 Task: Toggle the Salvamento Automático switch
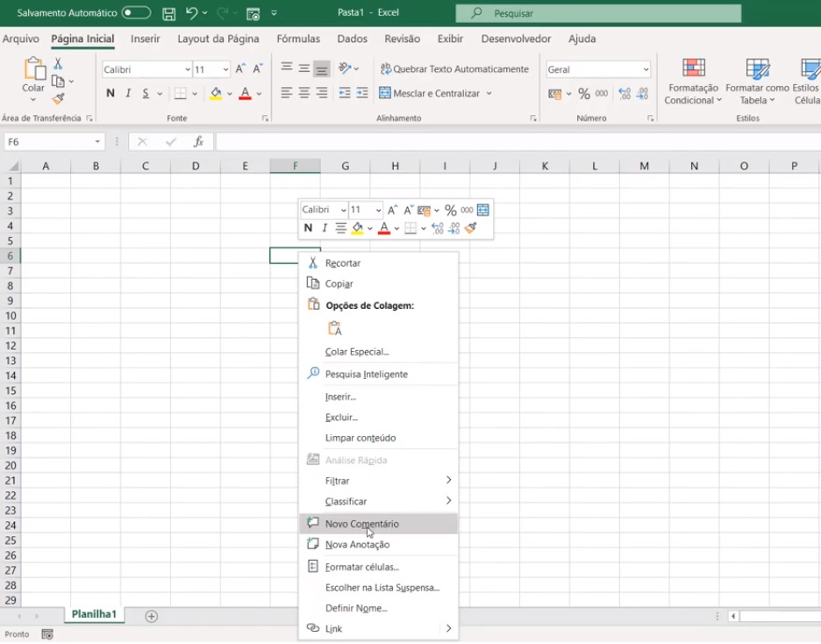(x=136, y=12)
